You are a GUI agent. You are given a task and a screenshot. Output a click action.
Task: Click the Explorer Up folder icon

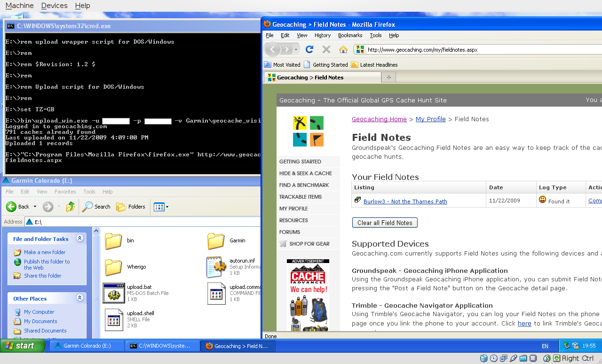coord(71,207)
